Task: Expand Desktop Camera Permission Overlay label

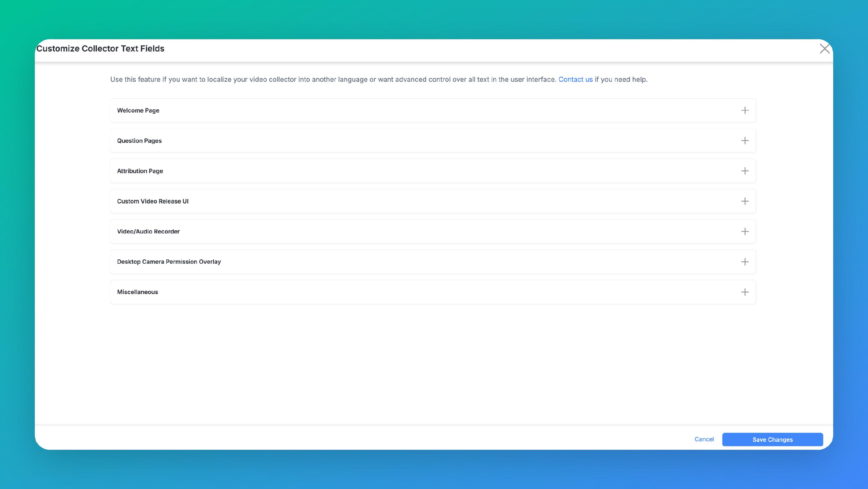Action: click(x=169, y=262)
